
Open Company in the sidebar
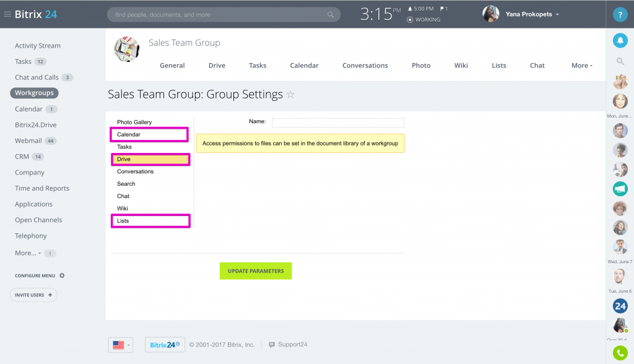point(30,172)
